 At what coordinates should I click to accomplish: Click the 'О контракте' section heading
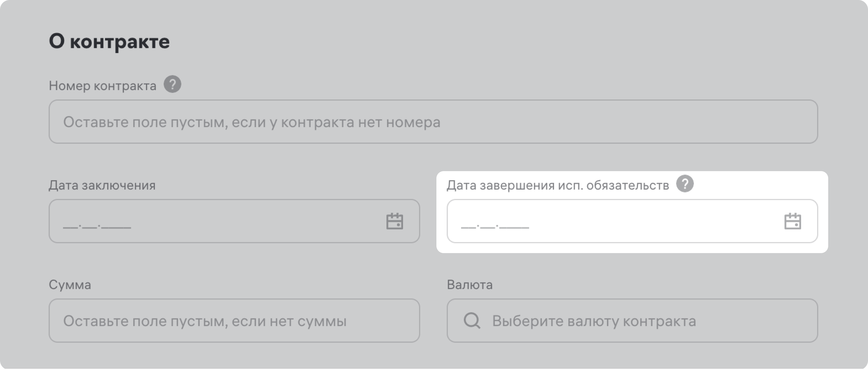(x=109, y=42)
